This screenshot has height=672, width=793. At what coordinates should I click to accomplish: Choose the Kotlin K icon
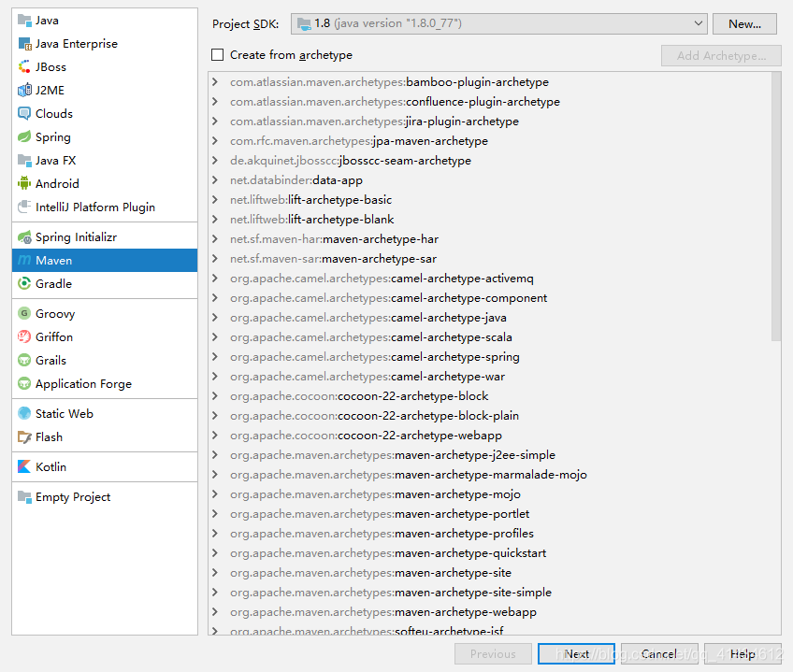pyautogui.click(x=24, y=466)
